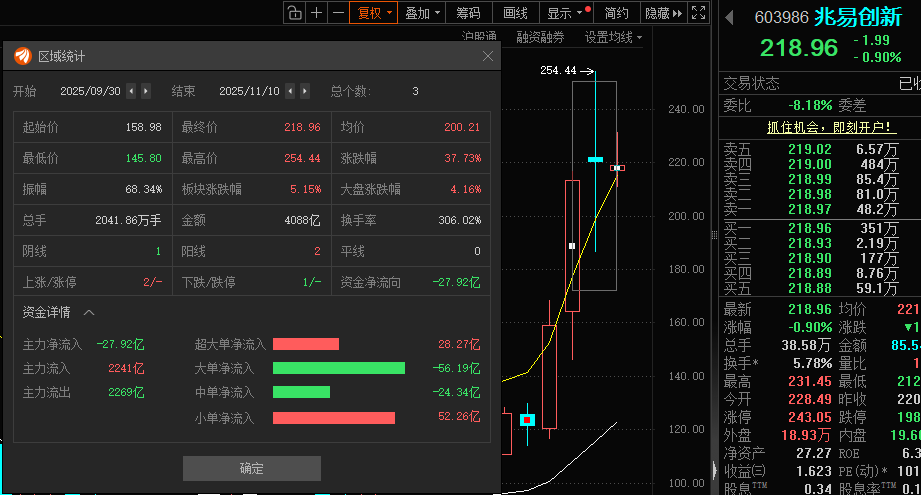Close the 区域统计 dialog

click(x=488, y=56)
